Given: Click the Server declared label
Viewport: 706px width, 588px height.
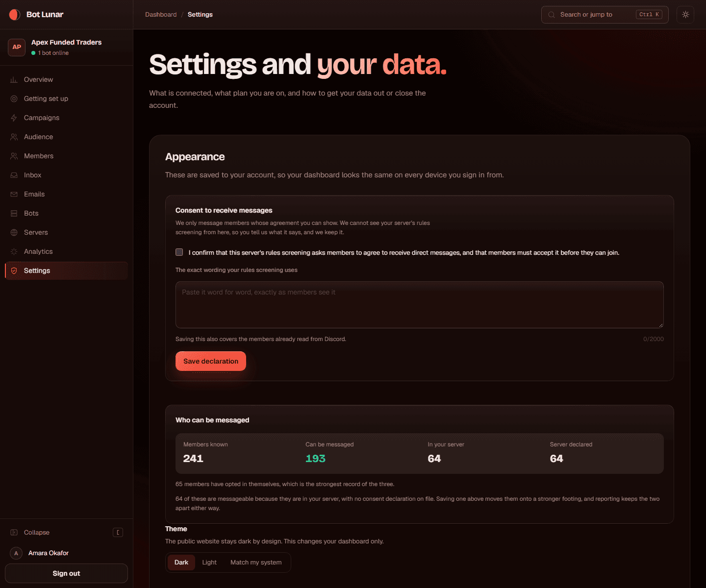Looking at the screenshot, I should (x=571, y=444).
